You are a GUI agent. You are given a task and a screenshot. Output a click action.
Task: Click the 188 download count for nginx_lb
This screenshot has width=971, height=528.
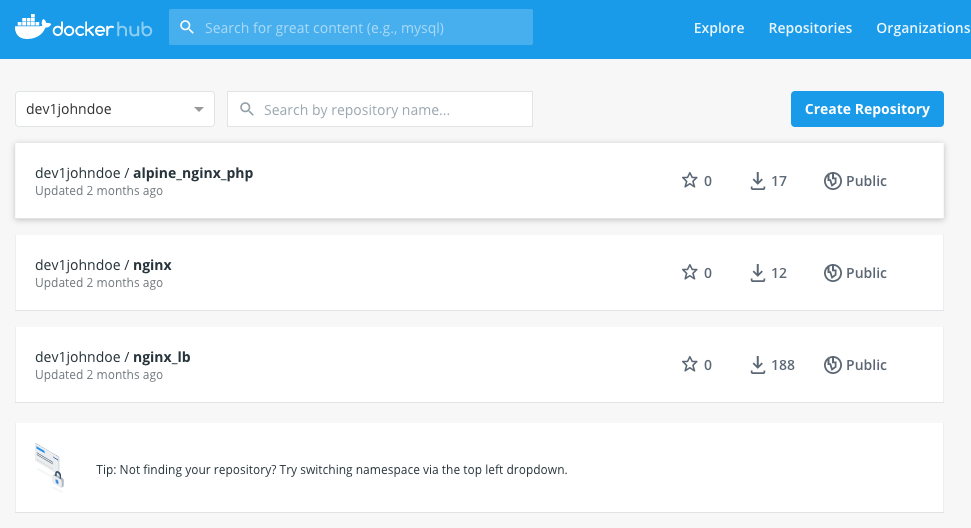point(783,365)
